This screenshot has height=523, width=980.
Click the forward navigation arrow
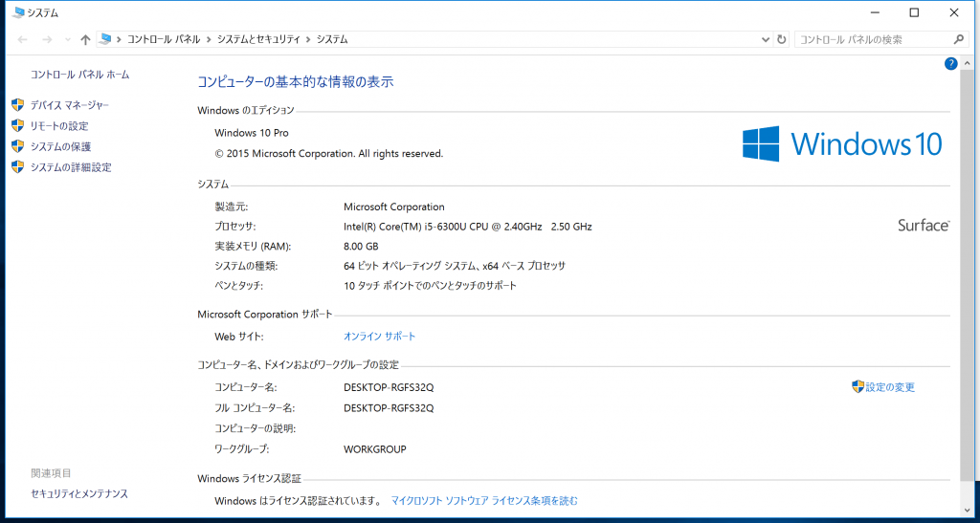coord(46,39)
